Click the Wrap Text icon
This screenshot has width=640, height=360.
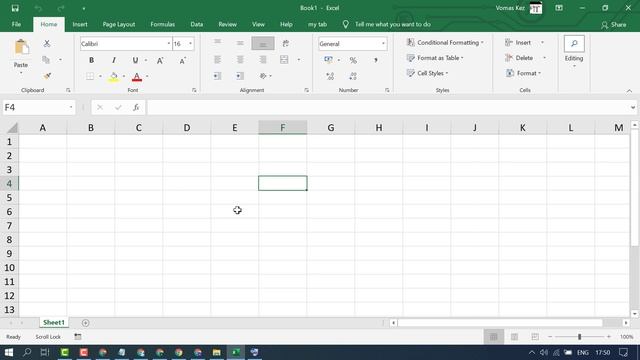[286, 43]
